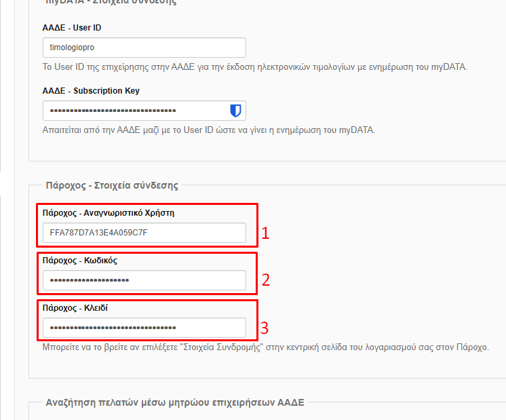Click the red number 1 annotation

pos(265,233)
